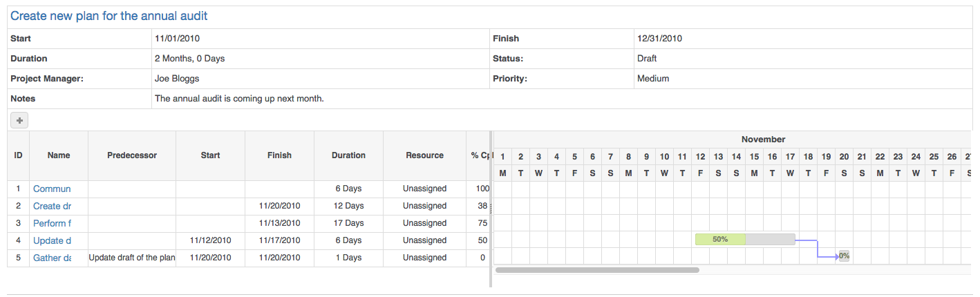Open the Perform task link in row 3
The width and height of the screenshot is (980, 297).
point(52,223)
